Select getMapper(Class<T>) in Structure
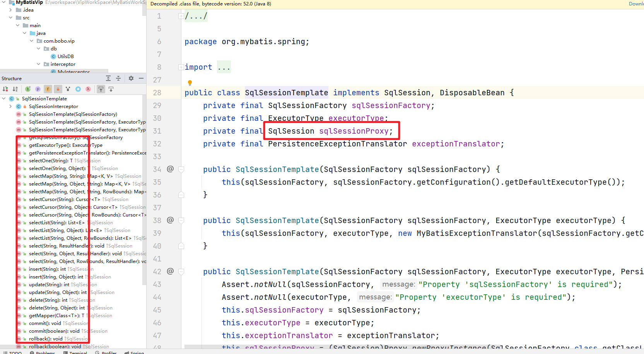Viewport: 644px width, 354px height. click(56, 316)
